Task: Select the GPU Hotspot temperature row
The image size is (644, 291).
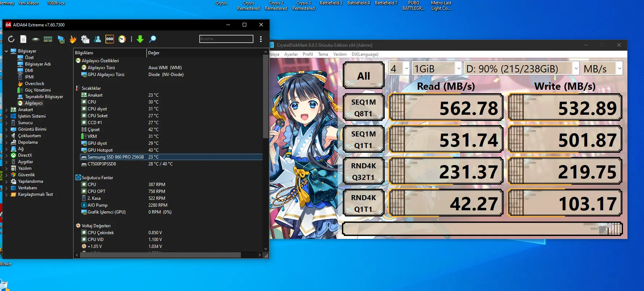Action: (x=171, y=150)
